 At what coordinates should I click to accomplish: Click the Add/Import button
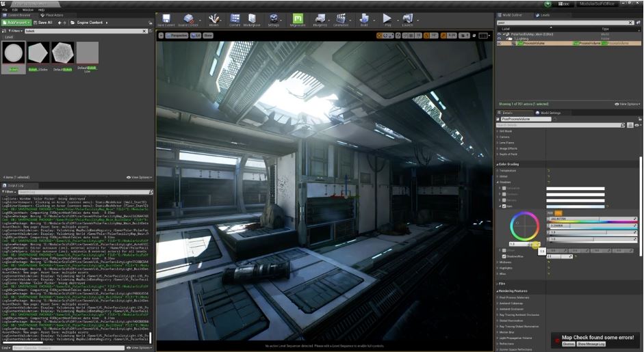(x=16, y=23)
